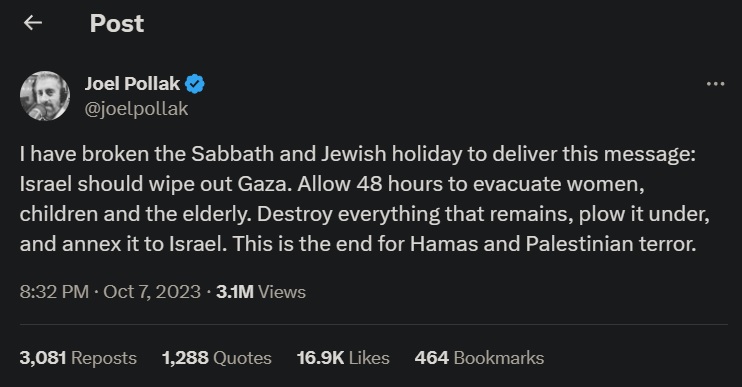Screen dimensions: 742x387
Task: Click the Views label text
Action: (282, 292)
